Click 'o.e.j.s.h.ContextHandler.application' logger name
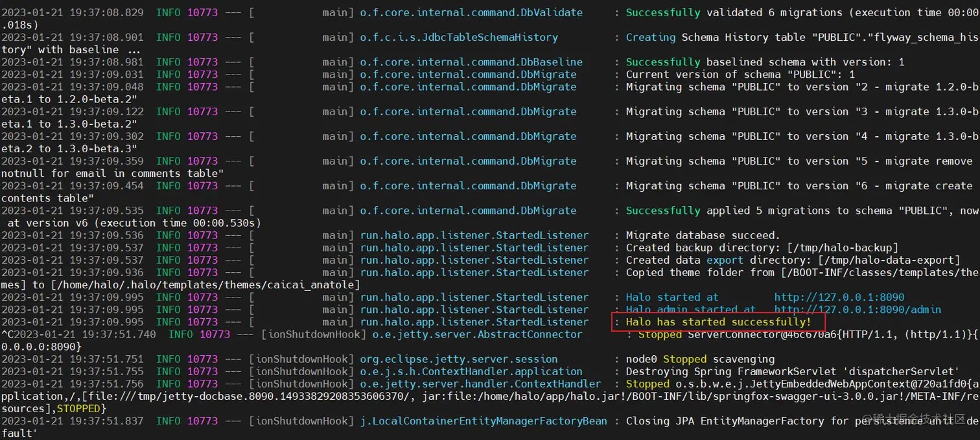 (471, 371)
